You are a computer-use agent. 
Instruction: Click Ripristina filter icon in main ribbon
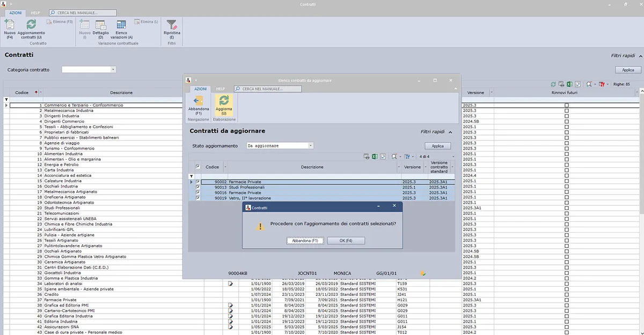coord(172,26)
